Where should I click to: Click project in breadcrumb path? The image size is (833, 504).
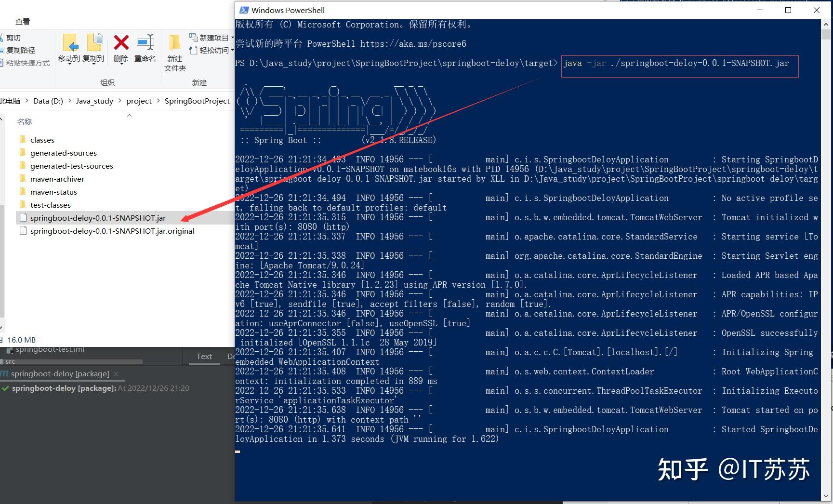tap(139, 101)
